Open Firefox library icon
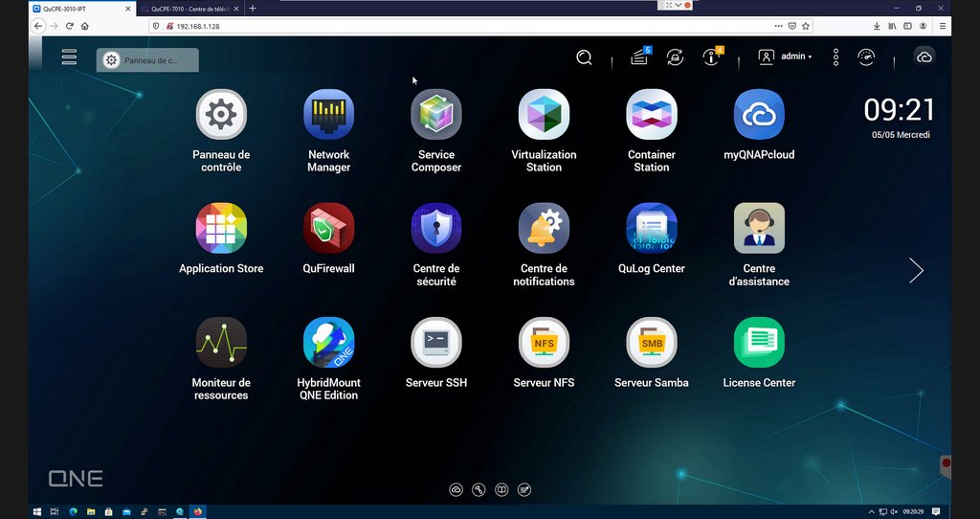Image resolution: width=980 pixels, height=519 pixels. tap(893, 26)
